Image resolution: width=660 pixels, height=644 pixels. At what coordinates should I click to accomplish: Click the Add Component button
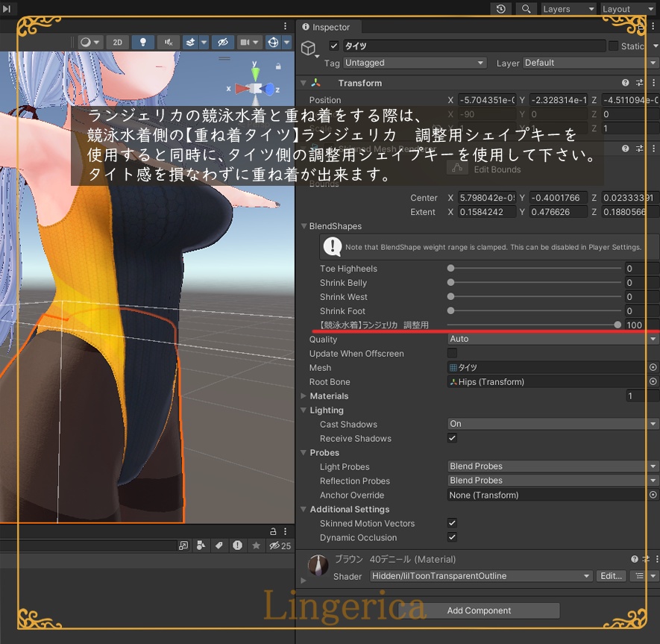point(479,610)
